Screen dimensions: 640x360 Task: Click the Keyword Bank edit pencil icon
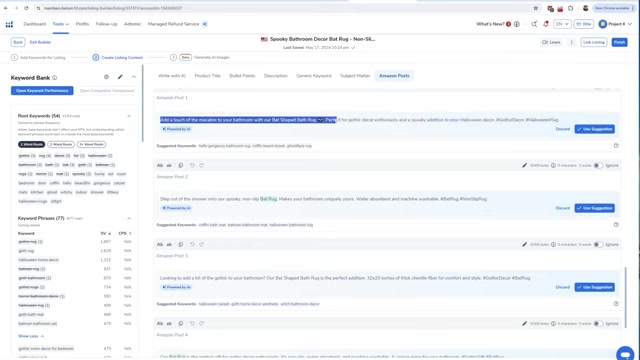[120, 77]
